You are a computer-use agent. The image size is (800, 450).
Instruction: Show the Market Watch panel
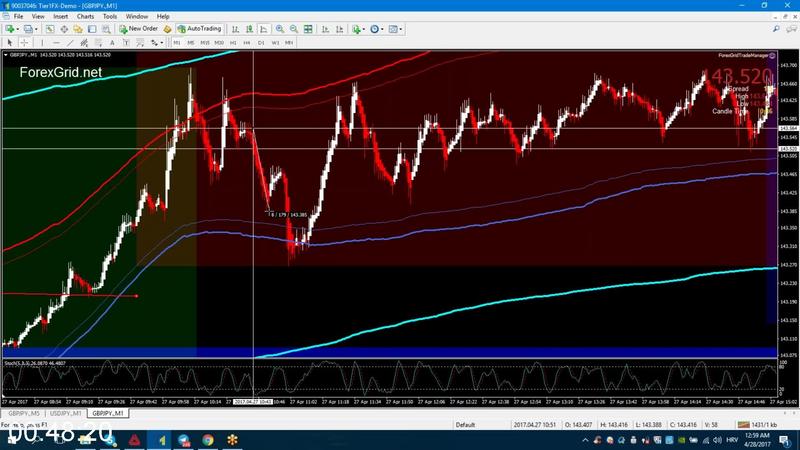point(49,29)
